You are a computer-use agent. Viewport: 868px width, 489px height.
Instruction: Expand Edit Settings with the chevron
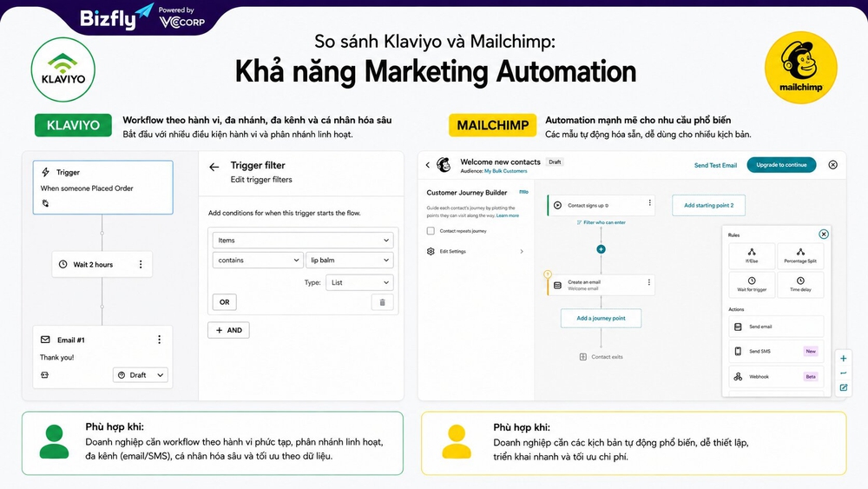pyautogui.click(x=522, y=251)
